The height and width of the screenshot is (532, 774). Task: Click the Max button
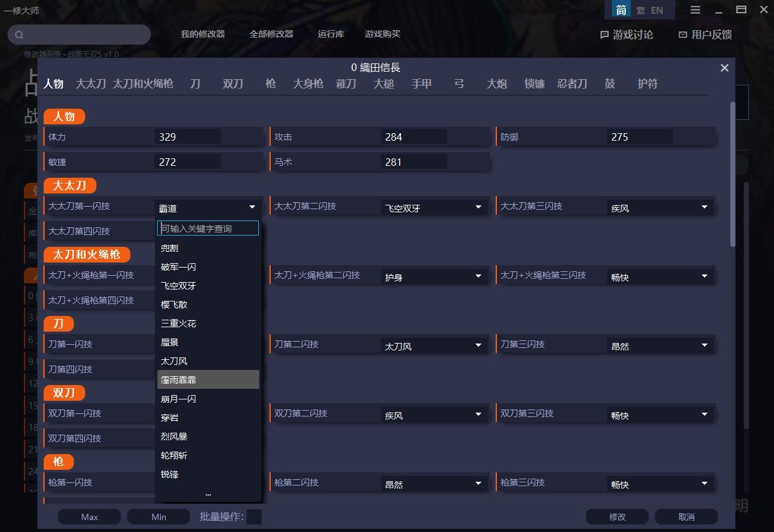[90, 516]
